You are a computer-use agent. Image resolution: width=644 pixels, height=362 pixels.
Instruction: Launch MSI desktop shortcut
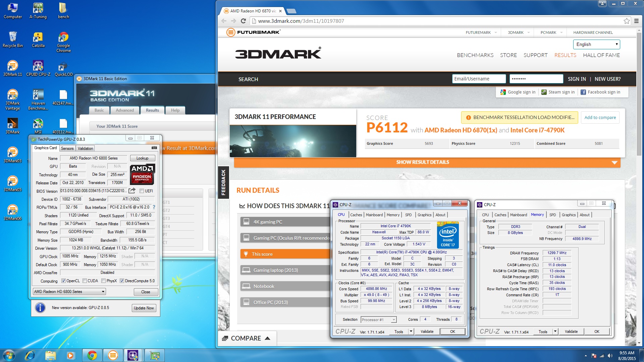[x=38, y=126]
